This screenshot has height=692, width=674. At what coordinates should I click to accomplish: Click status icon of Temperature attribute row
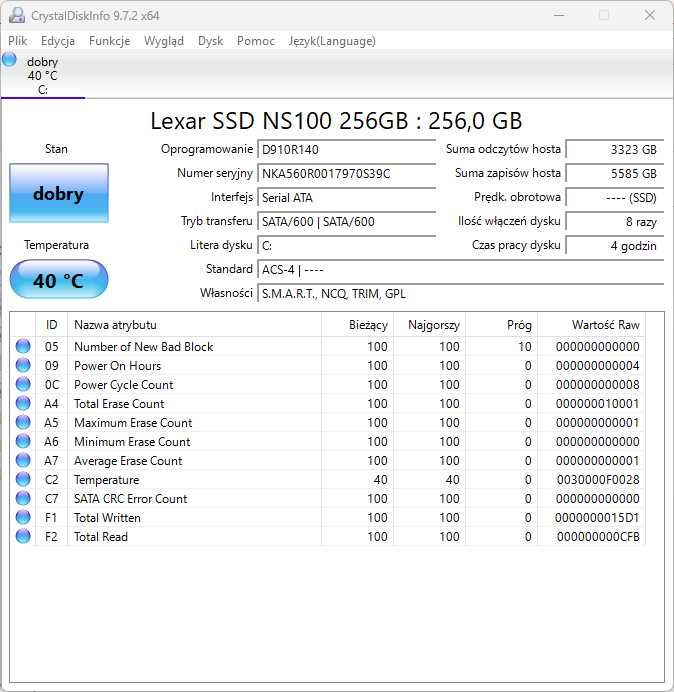click(x=23, y=479)
